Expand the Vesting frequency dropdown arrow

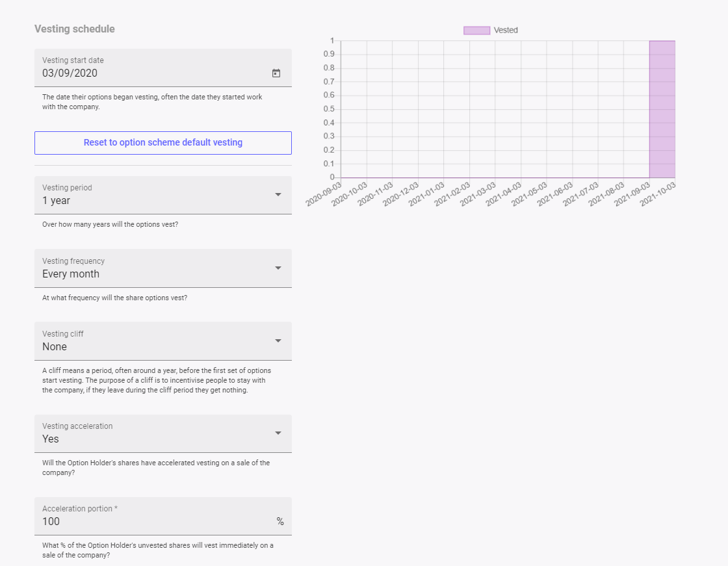click(x=278, y=268)
